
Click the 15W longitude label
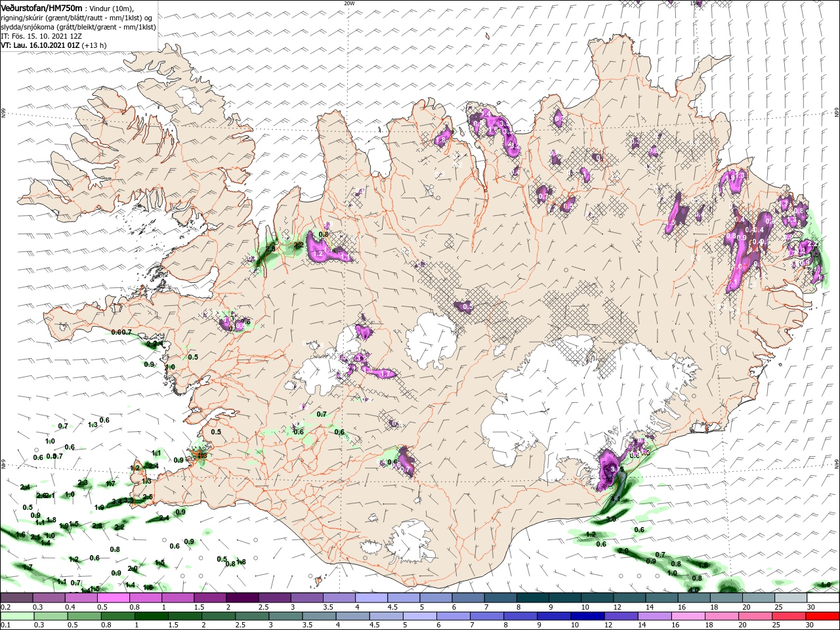tap(695, 3)
